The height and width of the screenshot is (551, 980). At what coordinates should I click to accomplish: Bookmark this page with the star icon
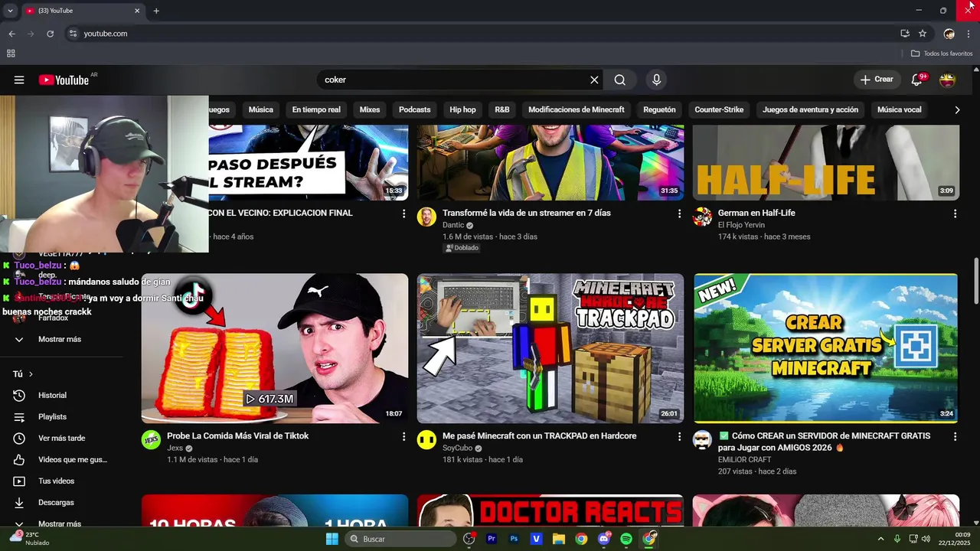923,34
